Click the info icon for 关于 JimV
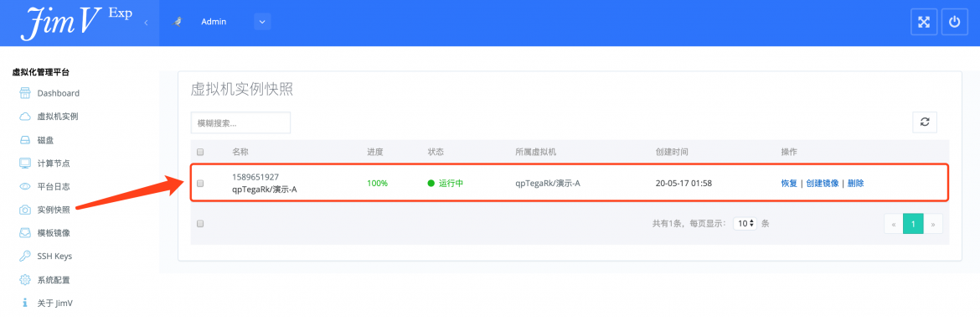This screenshot has height=317, width=980. click(25, 303)
